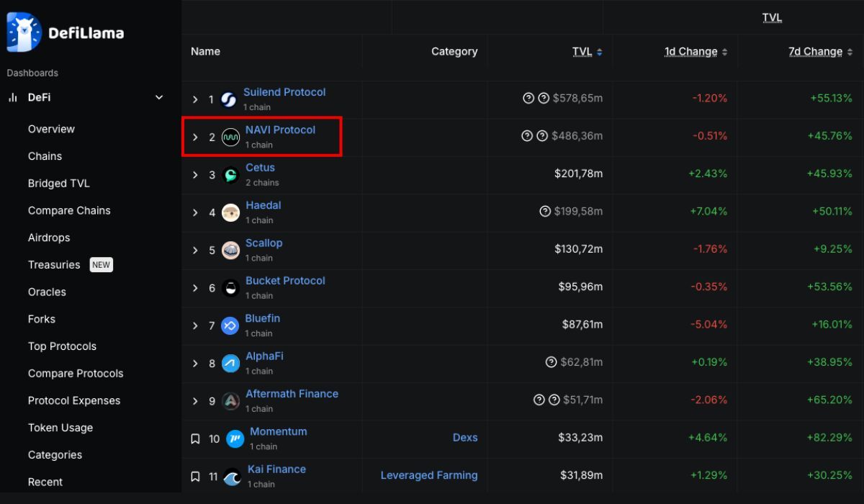Click the Haedal logo icon
864x504 pixels.
click(230, 212)
